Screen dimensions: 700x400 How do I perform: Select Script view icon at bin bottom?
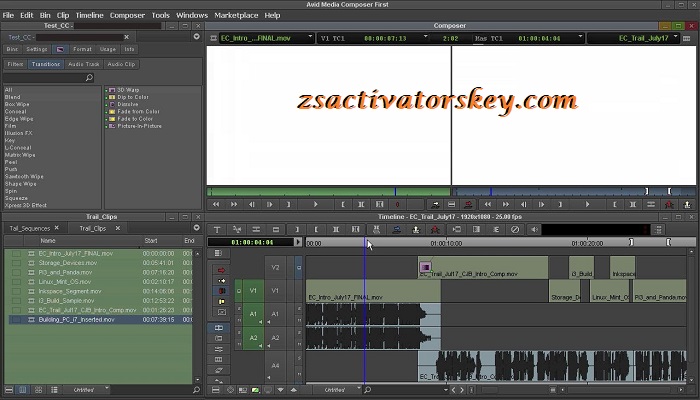[54, 390]
